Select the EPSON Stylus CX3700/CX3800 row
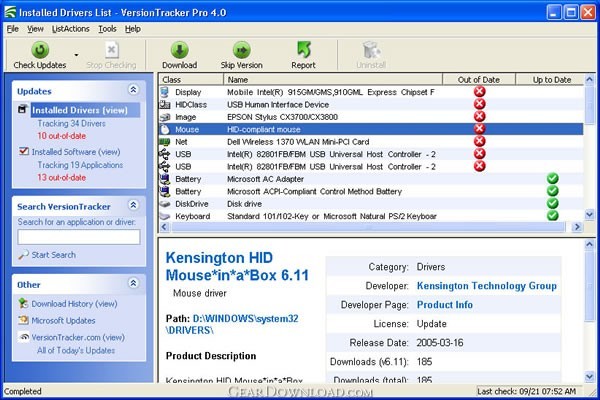The image size is (600, 400). [x=371, y=117]
